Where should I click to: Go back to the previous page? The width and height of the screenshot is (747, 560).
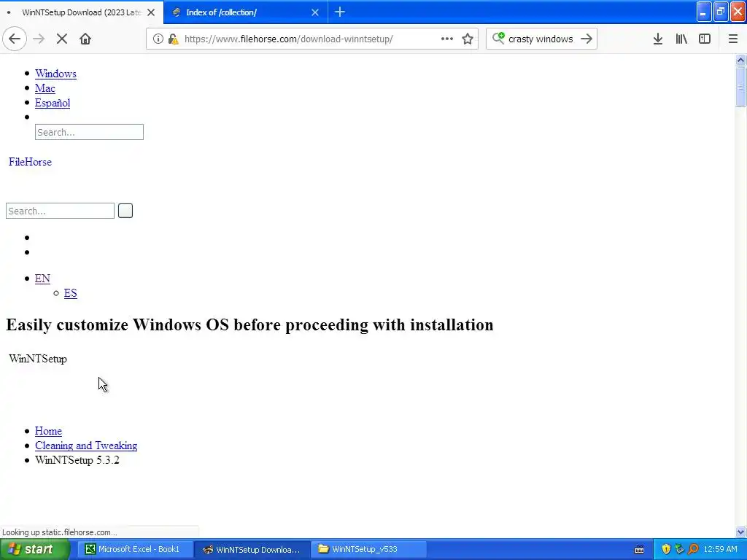pos(15,39)
